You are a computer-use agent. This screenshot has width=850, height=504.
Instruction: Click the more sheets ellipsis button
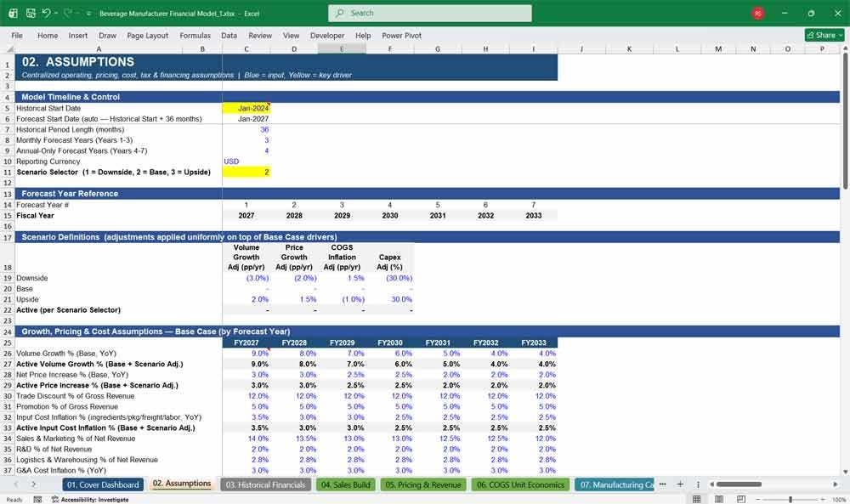tap(662, 484)
